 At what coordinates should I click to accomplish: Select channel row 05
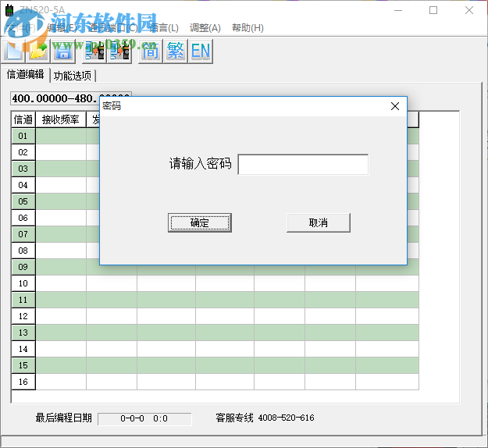23,201
